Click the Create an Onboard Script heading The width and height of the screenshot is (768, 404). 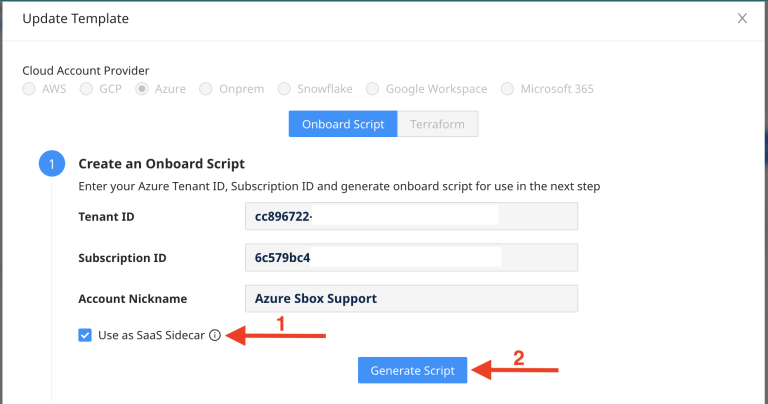click(x=161, y=163)
